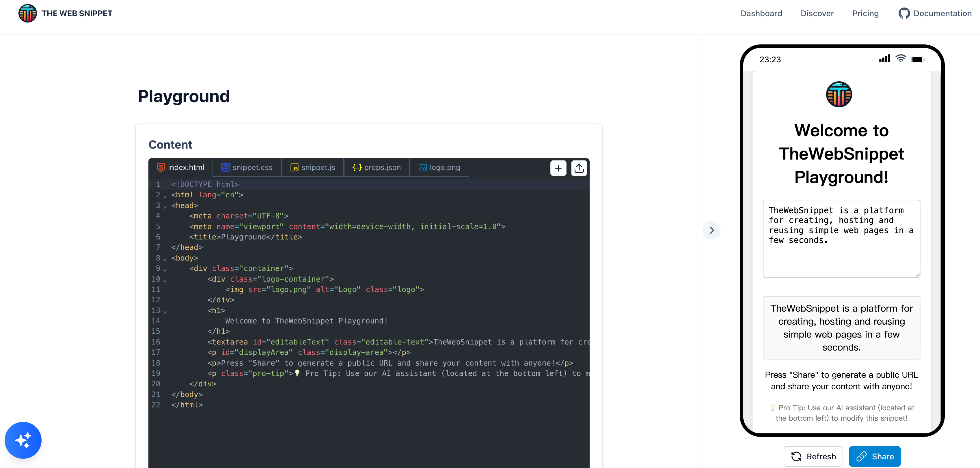Open the logo.png file tab
This screenshot has height=468, width=980.
coord(439,167)
